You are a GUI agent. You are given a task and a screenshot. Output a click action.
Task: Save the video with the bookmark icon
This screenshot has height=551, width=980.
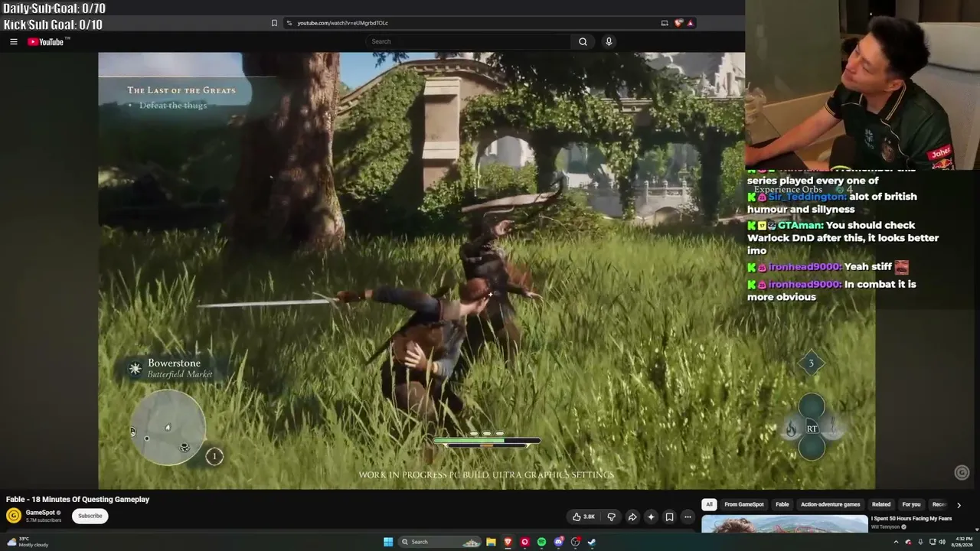(x=669, y=517)
